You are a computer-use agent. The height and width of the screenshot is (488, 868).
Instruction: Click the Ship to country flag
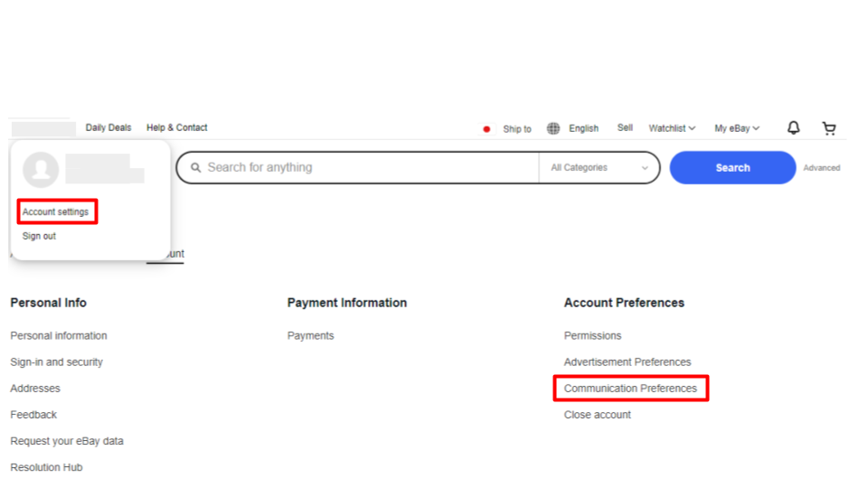coord(486,129)
